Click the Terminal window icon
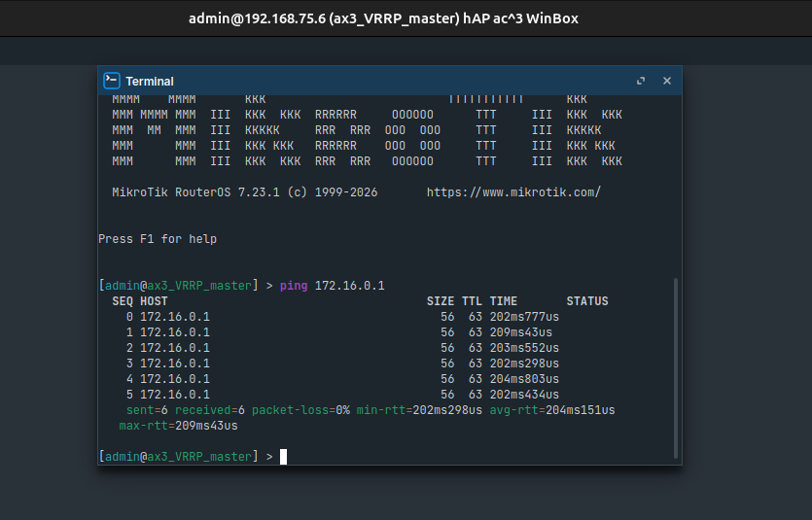Screen dimensions: 812x520 point(111,81)
